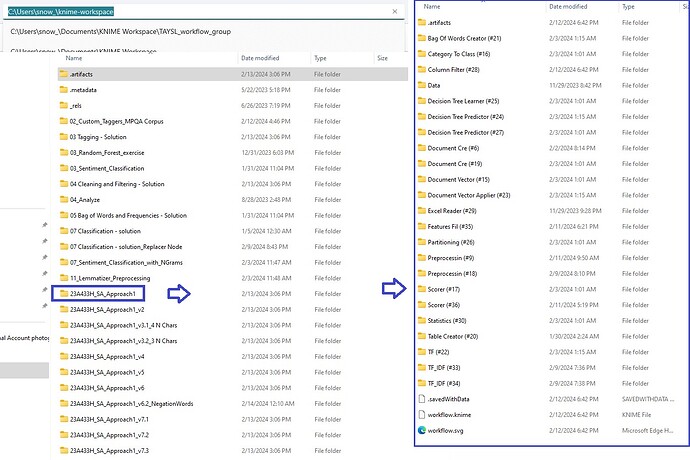Choose the TAYSL_workflow_group path suggestion
Screen dimensions: 690x460
[121, 32]
